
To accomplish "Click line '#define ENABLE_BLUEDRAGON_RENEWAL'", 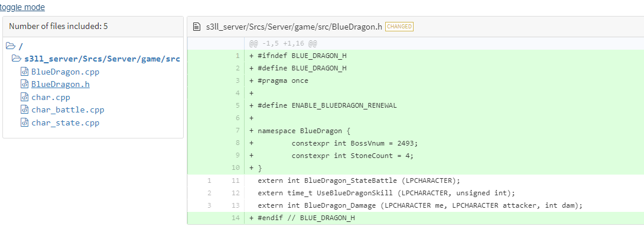I will [327, 105].
